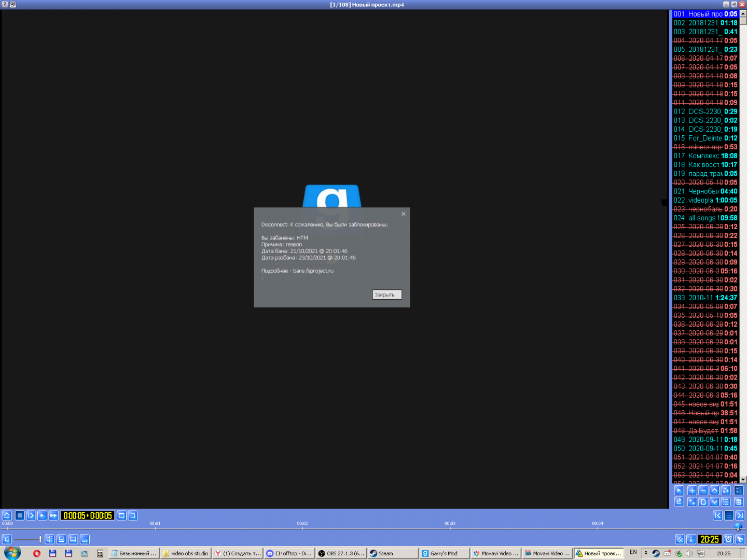Click the fast forward button
Screen dimensions: 747x560
[53, 515]
